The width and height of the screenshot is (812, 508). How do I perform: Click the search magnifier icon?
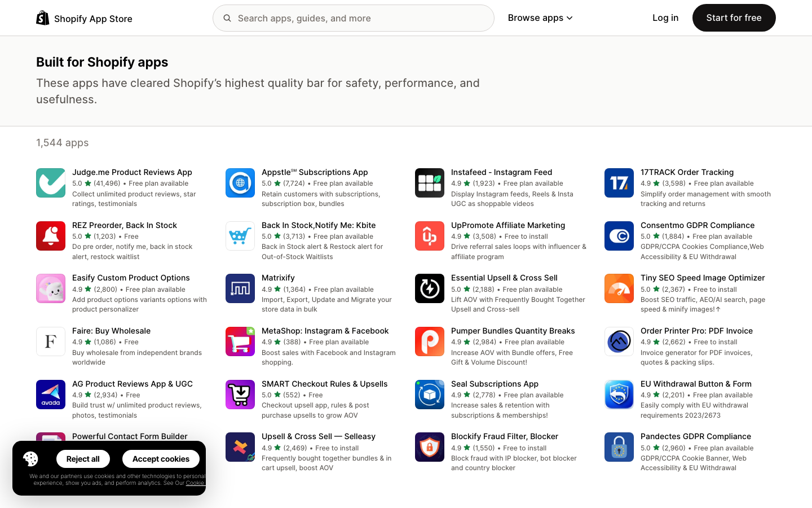pyautogui.click(x=227, y=18)
